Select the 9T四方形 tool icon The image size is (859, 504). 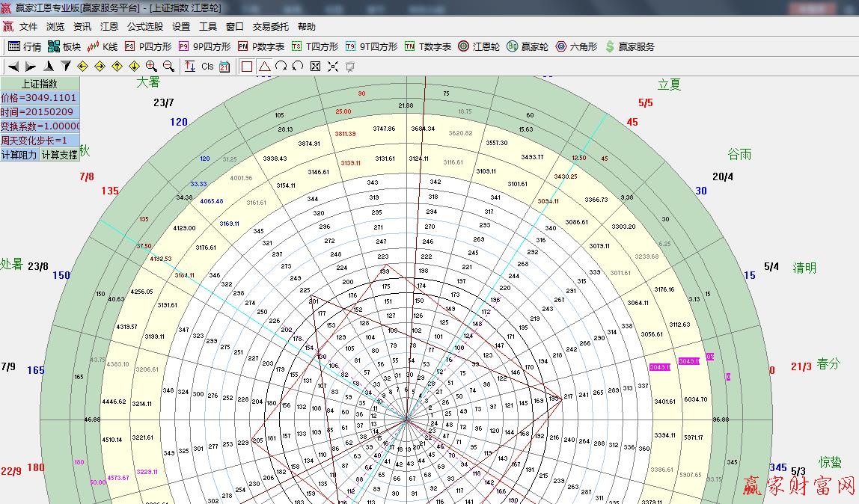(x=367, y=46)
